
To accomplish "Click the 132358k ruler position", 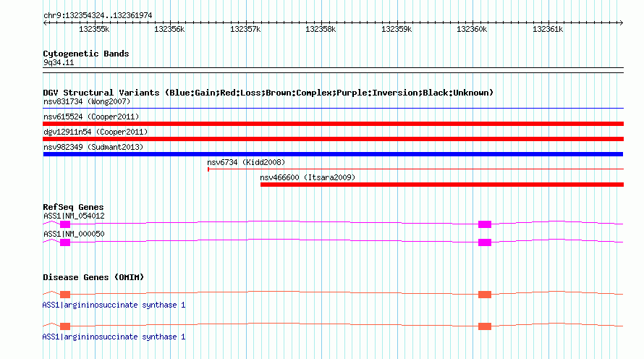I will 321,30.
